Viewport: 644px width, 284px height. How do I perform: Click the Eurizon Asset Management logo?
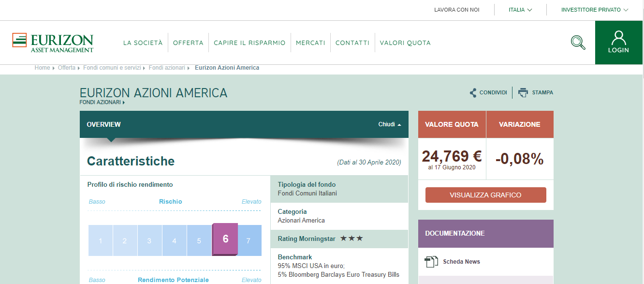pyautogui.click(x=53, y=43)
